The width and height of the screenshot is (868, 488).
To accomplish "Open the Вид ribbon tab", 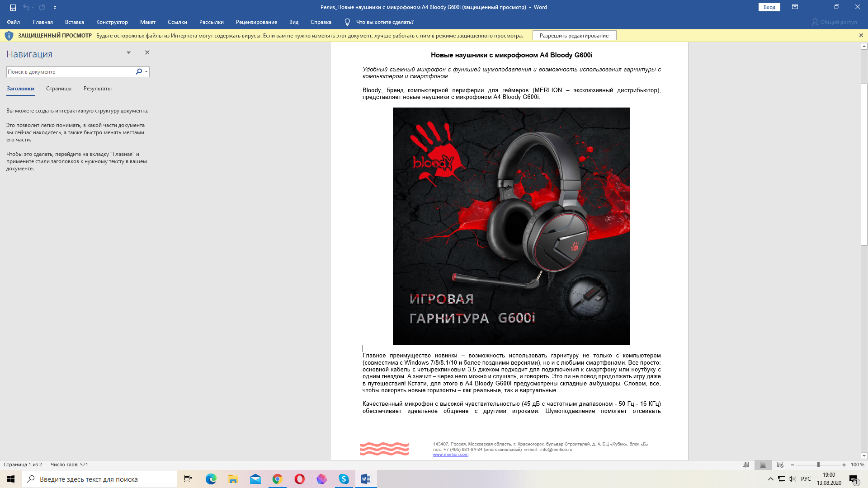I will point(294,22).
